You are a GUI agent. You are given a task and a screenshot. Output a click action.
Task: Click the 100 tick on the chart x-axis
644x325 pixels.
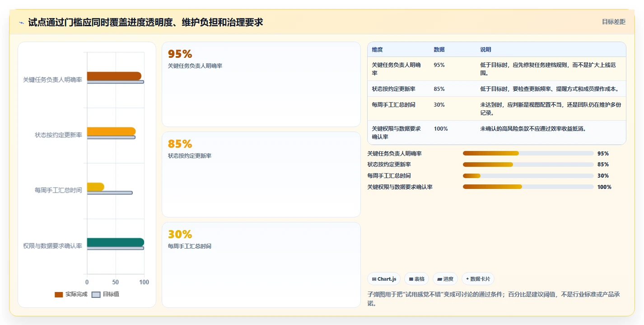click(x=144, y=282)
